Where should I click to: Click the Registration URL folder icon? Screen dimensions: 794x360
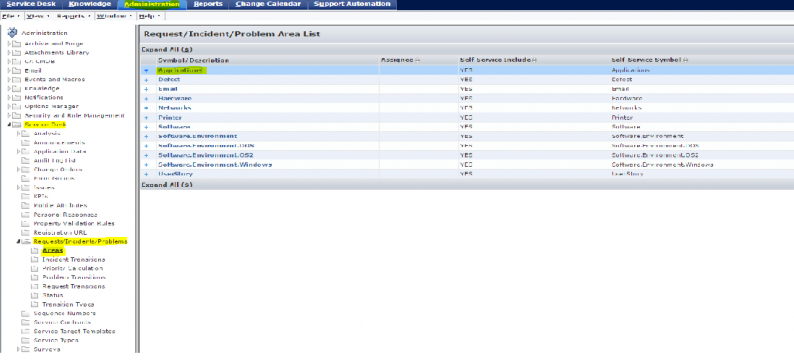click(26, 232)
